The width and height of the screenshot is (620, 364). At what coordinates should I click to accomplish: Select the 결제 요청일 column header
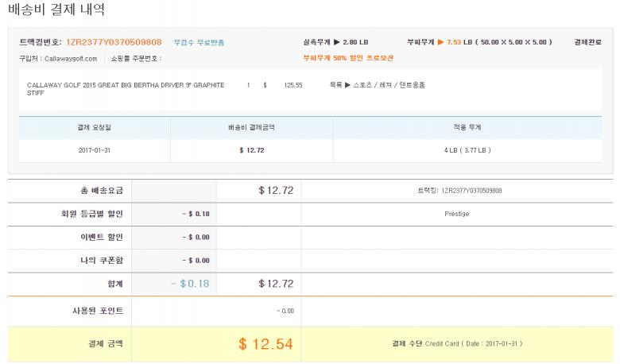point(95,127)
